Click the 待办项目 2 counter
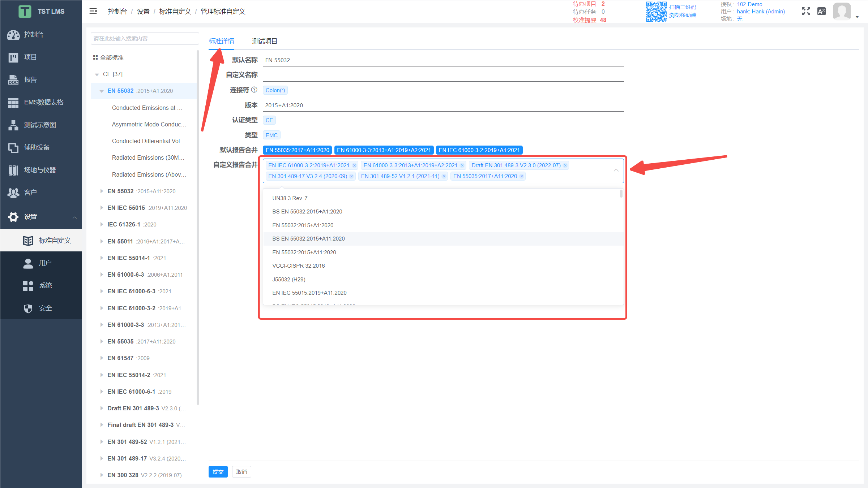 (x=589, y=4)
